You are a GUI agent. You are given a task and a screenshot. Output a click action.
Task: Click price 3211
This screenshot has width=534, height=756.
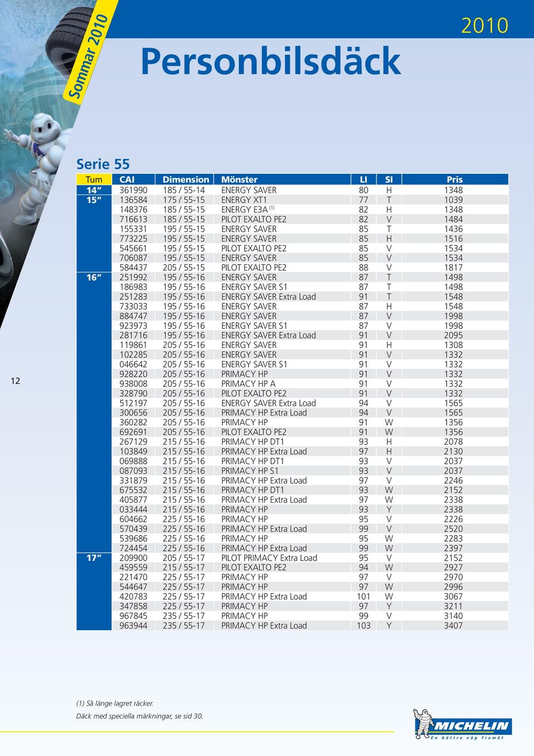(x=453, y=606)
